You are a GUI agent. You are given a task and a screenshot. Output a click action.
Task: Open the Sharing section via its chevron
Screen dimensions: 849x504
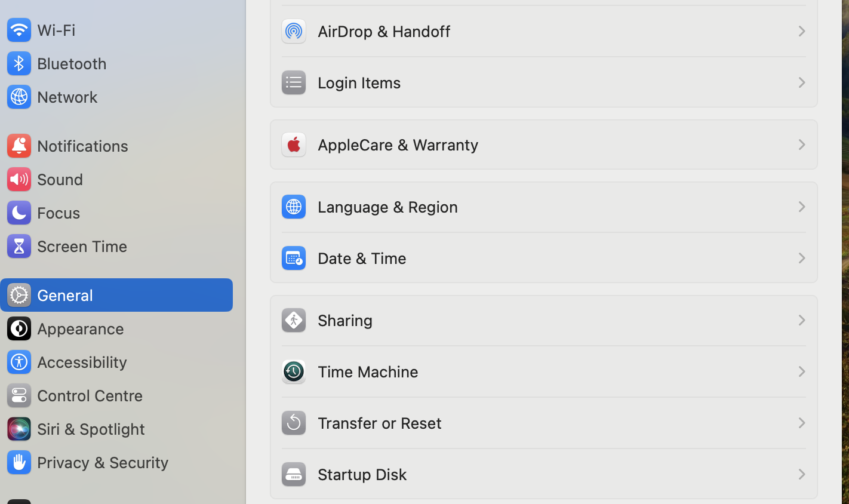click(x=802, y=320)
